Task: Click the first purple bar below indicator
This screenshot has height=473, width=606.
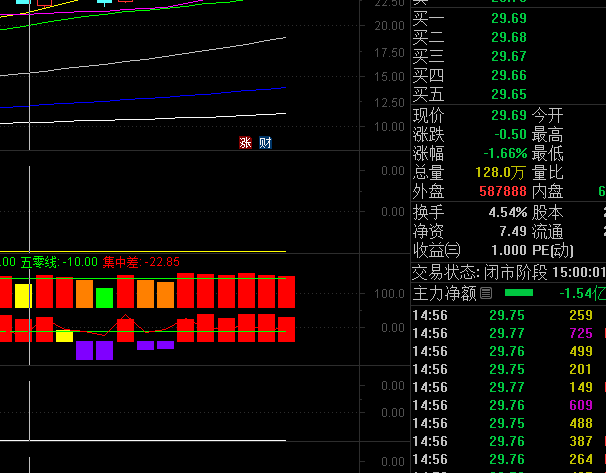Action: tap(84, 349)
